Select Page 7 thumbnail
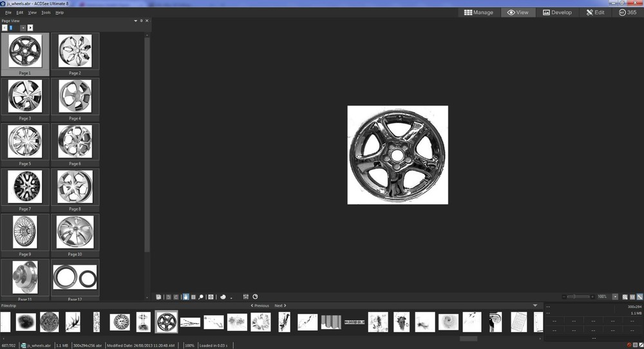 (x=25, y=190)
